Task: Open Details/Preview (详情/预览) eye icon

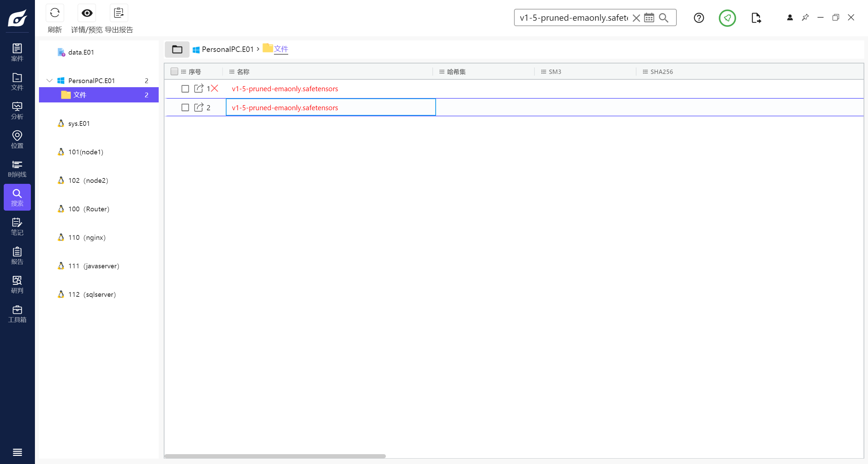Action: click(87, 13)
